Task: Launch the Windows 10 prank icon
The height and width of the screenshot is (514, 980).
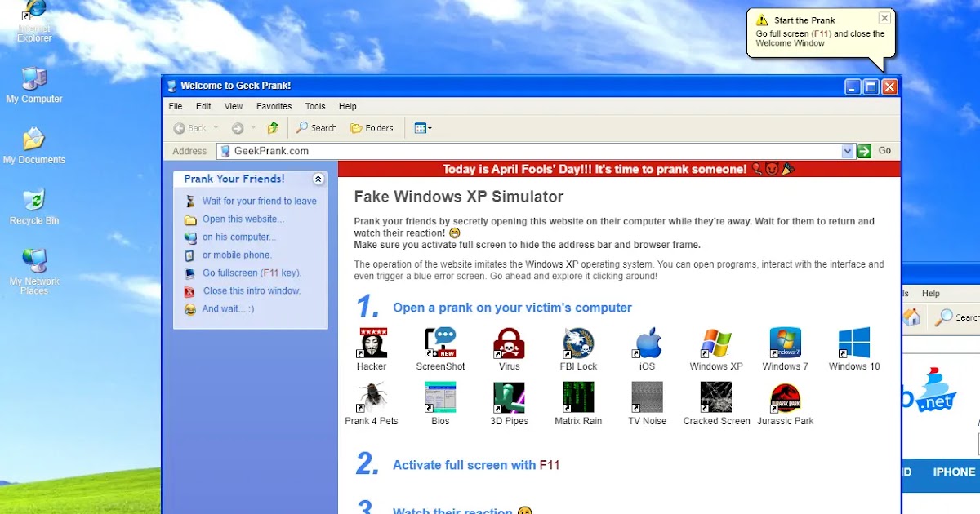Action: pos(854,343)
